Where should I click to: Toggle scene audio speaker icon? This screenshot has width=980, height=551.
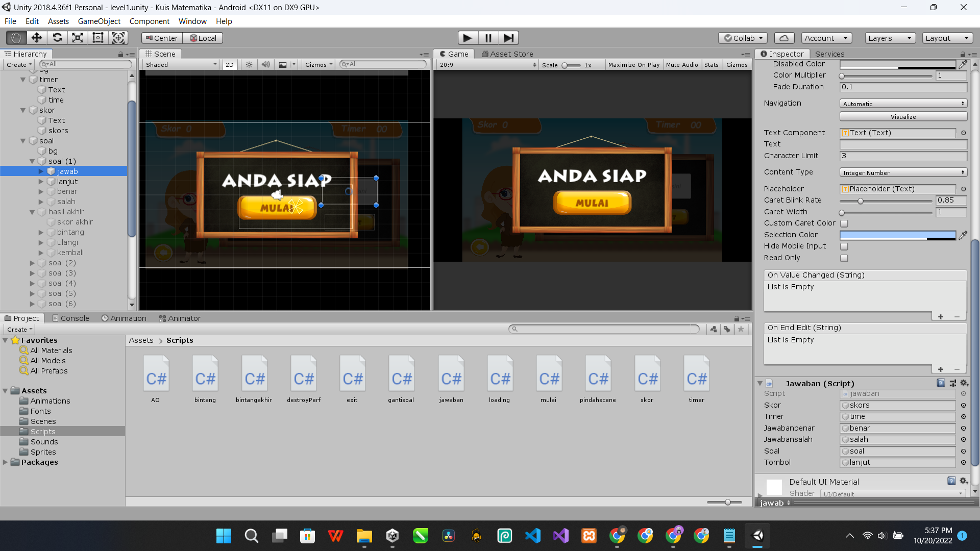[265, 65]
